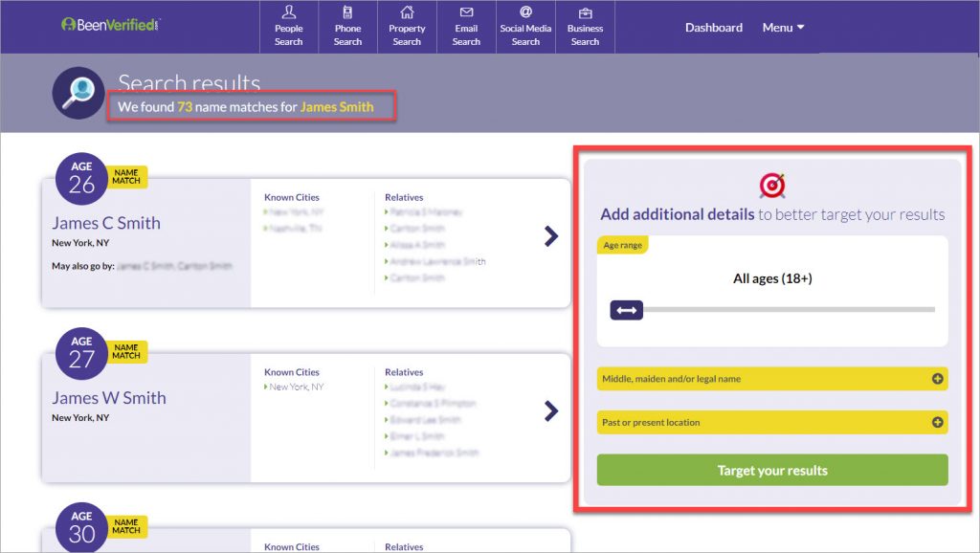Click the Name Match tag on age 26 card
The image size is (980, 553).
click(x=127, y=177)
